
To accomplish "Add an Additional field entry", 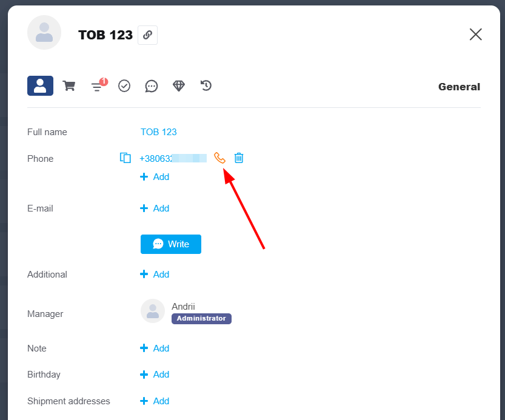I will [x=155, y=275].
